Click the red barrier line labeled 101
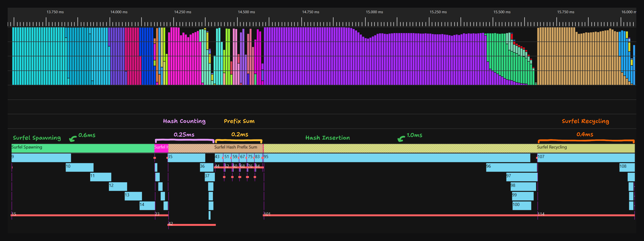This screenshot has width=644, height=241. click(400, 215)
